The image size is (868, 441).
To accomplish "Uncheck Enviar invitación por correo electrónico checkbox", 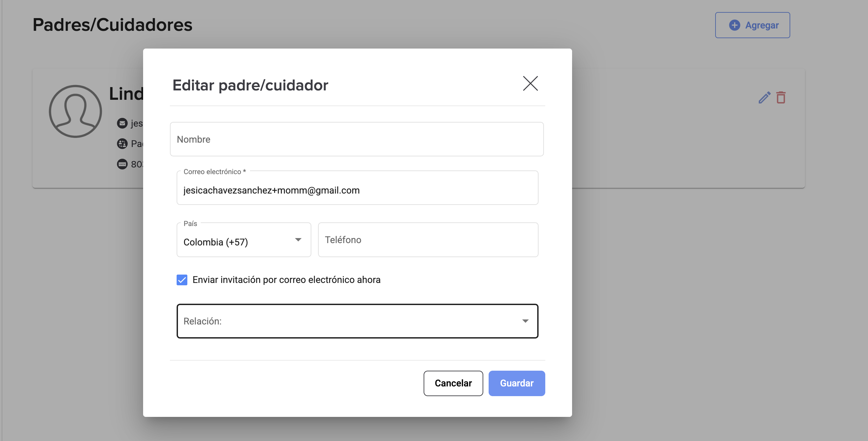I will click(x=182, y=280).
